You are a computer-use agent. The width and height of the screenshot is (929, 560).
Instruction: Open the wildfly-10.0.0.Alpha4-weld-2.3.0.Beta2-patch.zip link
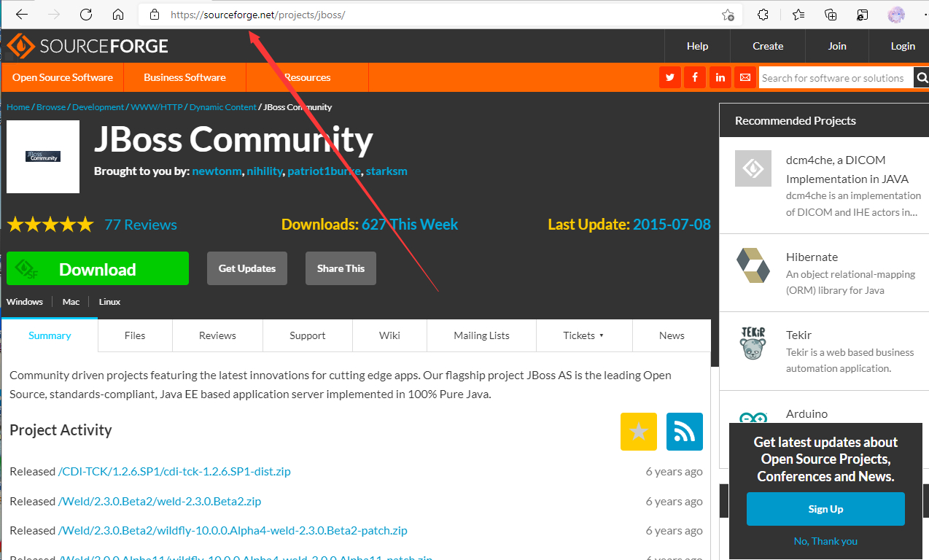click(x=233, y=530)
